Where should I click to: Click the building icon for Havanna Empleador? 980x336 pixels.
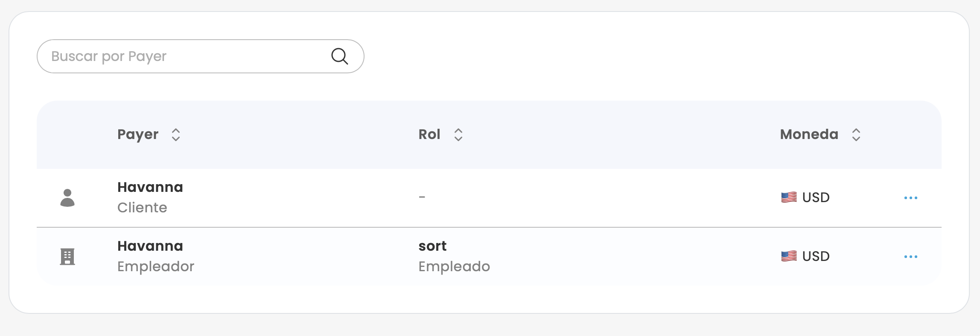[67, 257]
